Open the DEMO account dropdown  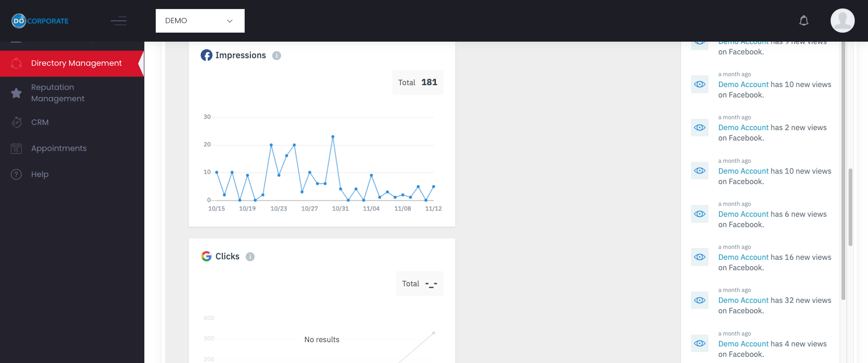[x=200, y=21]
